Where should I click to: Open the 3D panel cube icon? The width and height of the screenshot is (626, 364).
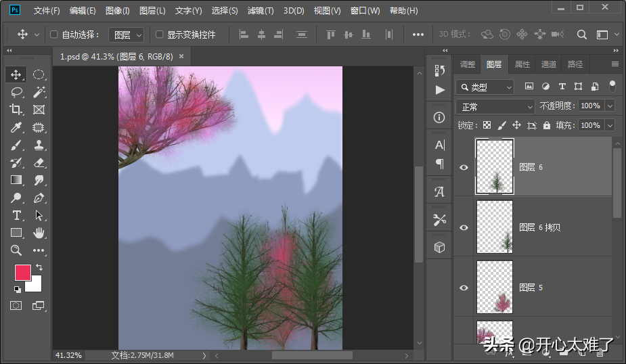tap(440, 248)
